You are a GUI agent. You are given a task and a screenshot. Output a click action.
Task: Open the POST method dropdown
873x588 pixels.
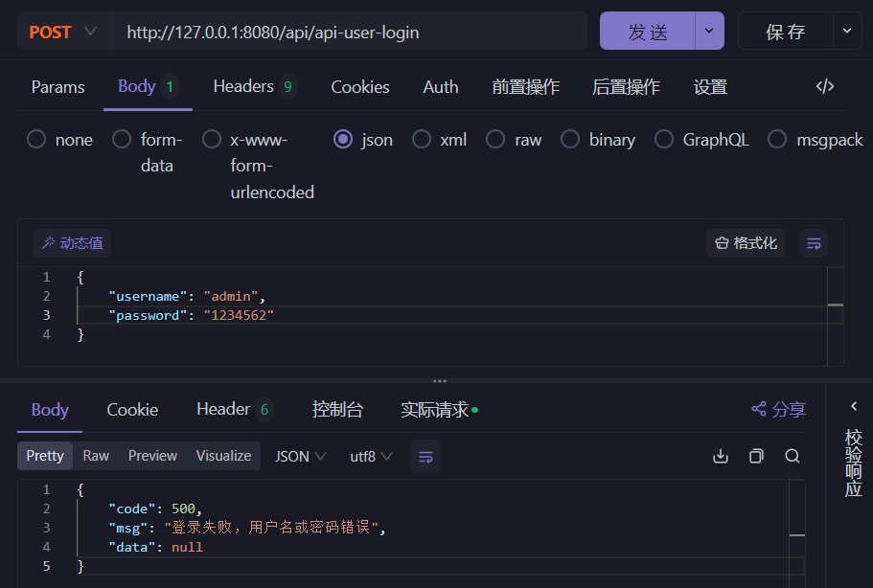(x=63, y=32)
